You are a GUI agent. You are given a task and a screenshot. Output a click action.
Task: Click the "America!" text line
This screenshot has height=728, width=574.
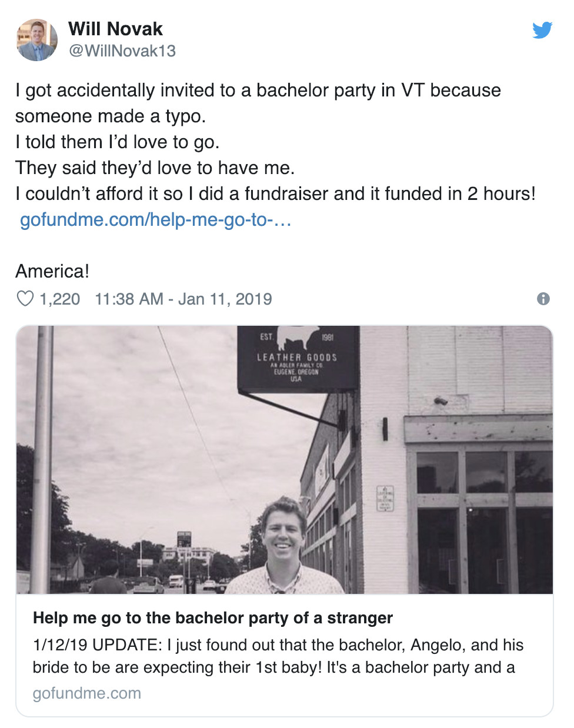click(x=52, y=272)
